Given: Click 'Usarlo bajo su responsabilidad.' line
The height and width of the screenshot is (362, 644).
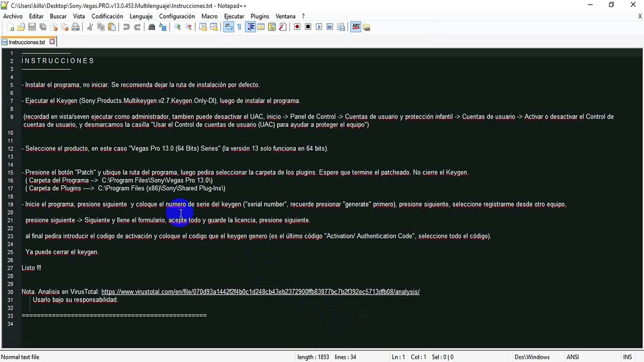Looking at the screenshot, I should [75, 300].
